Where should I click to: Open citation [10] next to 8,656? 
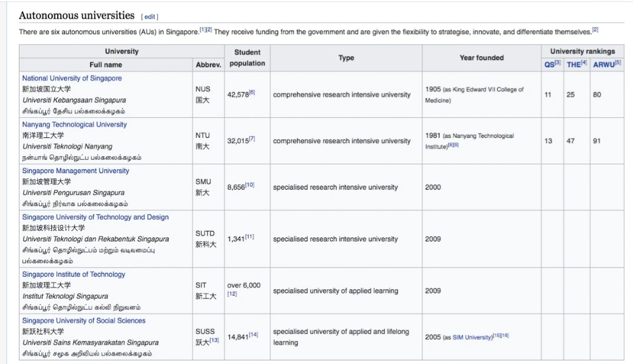[250, 185]
